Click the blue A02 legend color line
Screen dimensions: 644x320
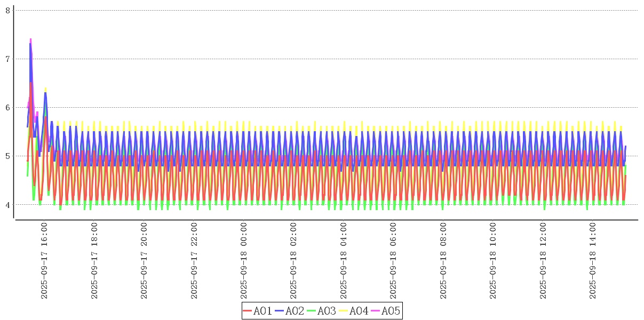[x=280, y=311]
